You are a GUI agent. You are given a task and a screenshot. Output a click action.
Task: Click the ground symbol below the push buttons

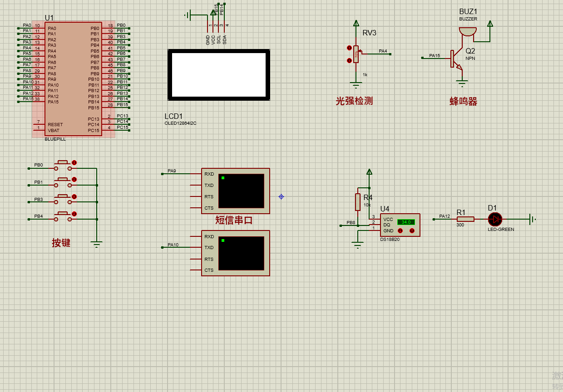tap(97, 245)
